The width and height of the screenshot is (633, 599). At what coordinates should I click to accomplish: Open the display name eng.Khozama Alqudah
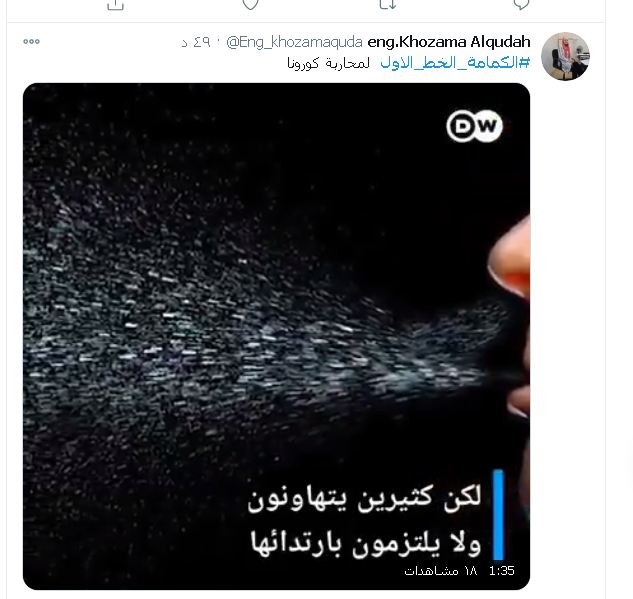coord(449,42)
